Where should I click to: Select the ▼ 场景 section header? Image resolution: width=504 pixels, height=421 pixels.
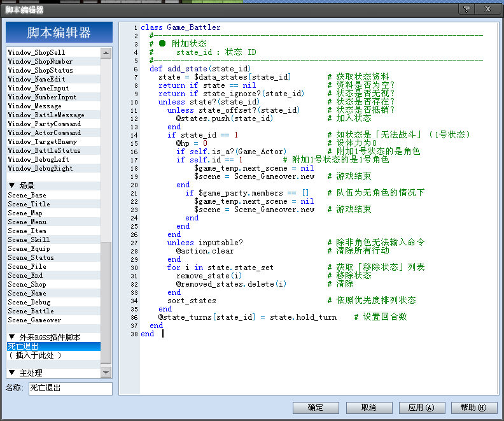53,185
